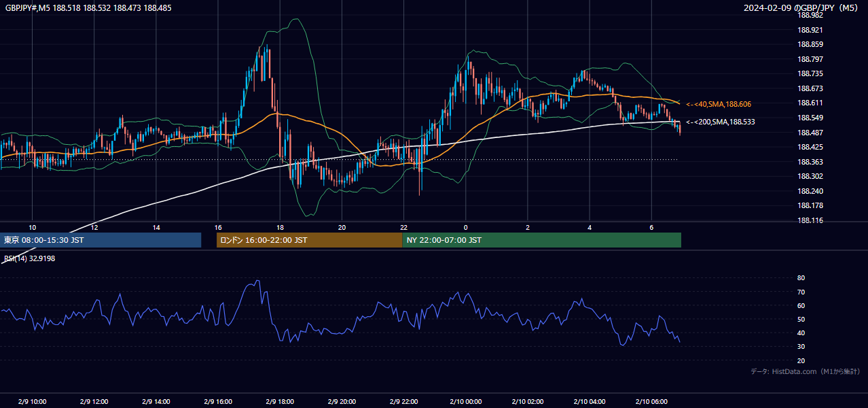Select the 200 SMA 188.533 label
This screenshot has height=408, width=868.
coord(720,122)
